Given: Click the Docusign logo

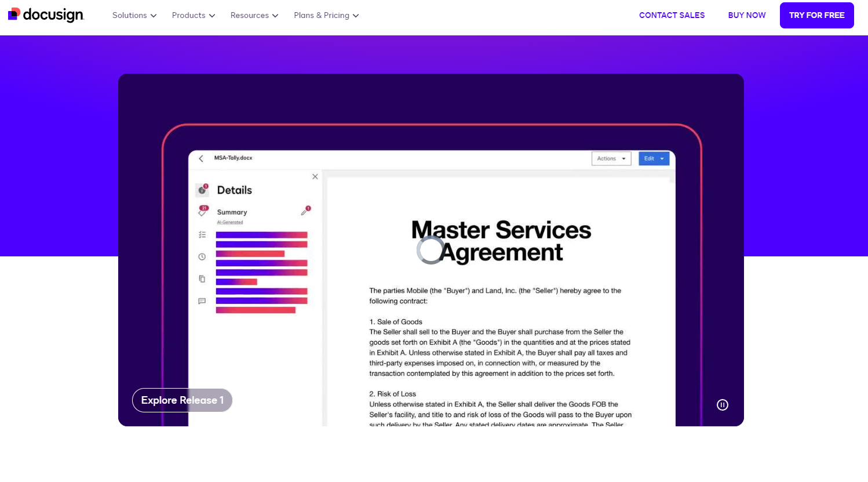Looking at the screenshot, I should tap(46, 15).
